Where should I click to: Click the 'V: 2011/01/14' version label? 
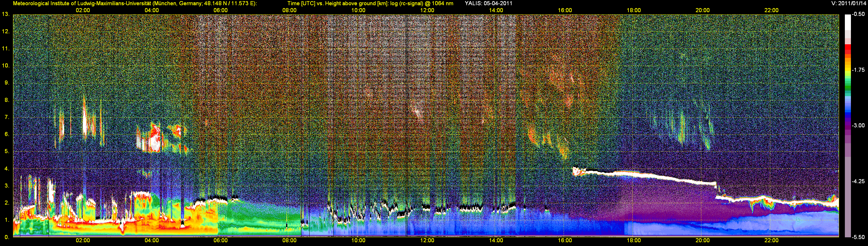[848, 3]
